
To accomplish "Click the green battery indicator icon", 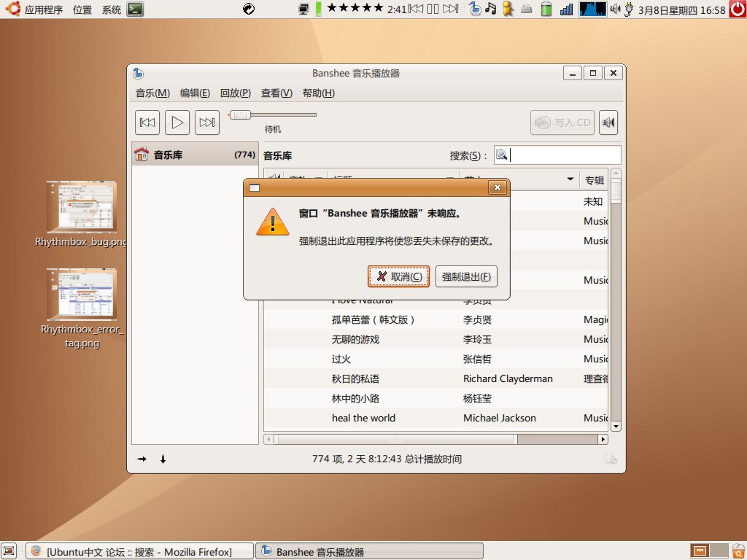I will click(546, 9).
